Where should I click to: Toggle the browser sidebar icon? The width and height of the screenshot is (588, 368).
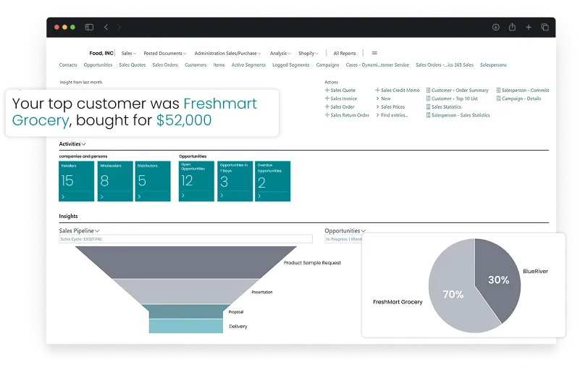click(x=89, y=27)
